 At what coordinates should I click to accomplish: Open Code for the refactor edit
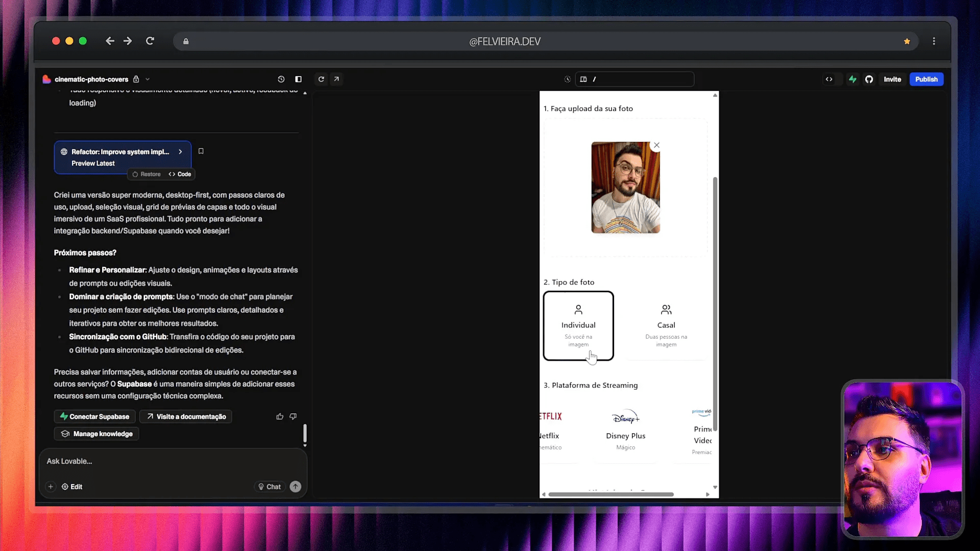(180, 174)
